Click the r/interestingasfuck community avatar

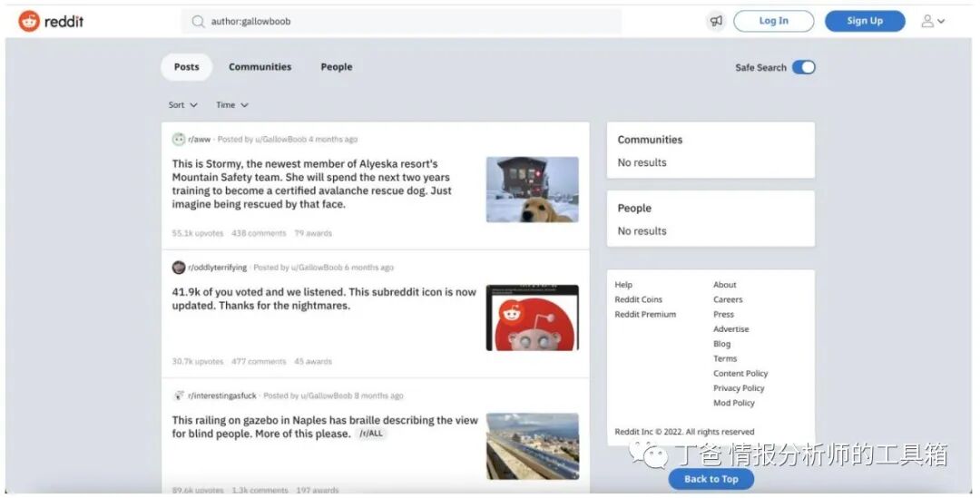click(x=179, y=395)
